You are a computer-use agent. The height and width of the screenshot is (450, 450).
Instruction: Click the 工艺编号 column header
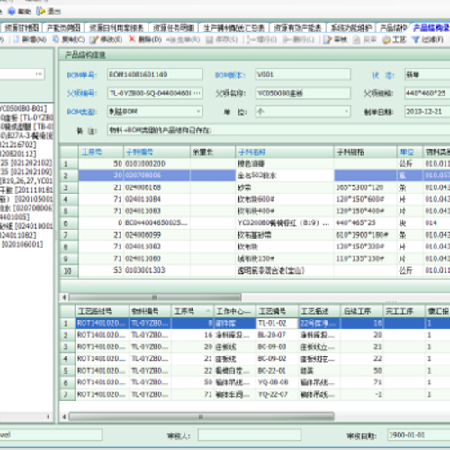(x=277, y=311)
